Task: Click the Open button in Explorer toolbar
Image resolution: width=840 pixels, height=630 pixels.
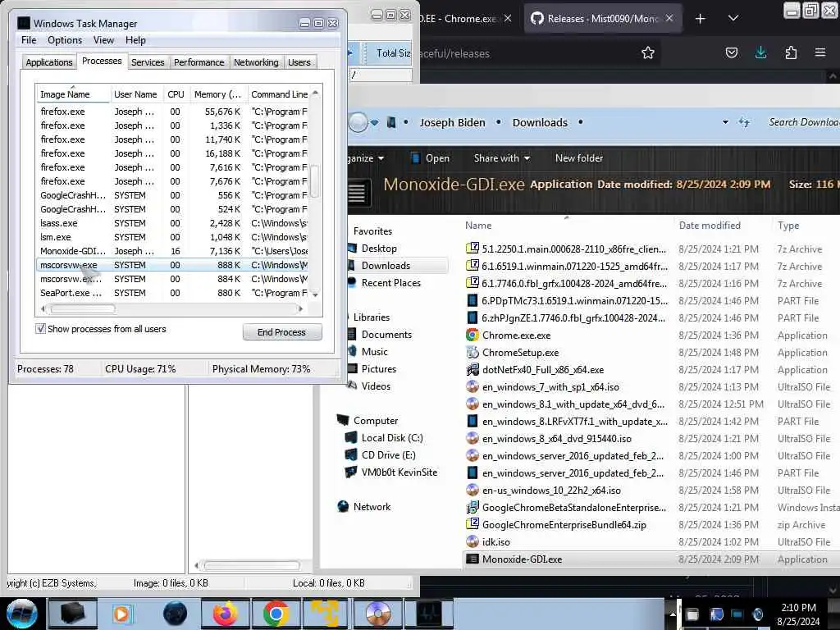Action: [430, 158]
